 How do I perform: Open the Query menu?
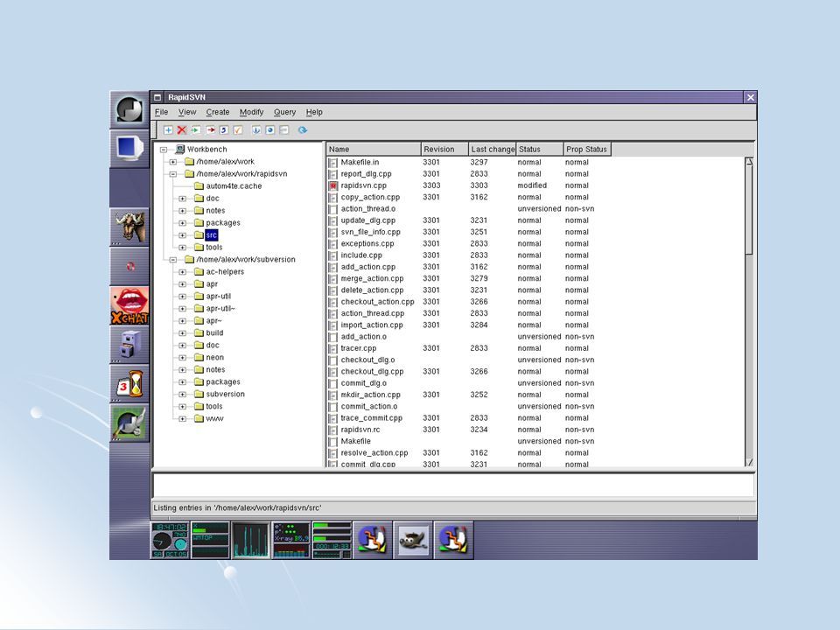[x=284, y=112]
